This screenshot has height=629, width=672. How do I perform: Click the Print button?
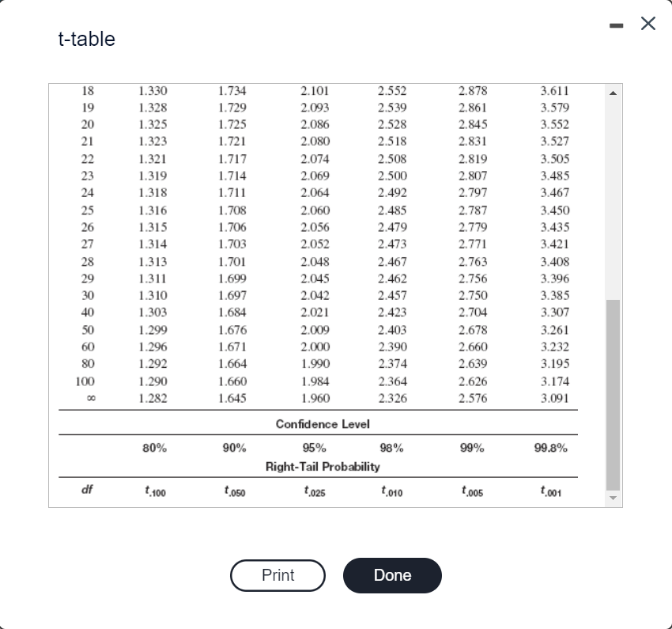coord(277,575)
